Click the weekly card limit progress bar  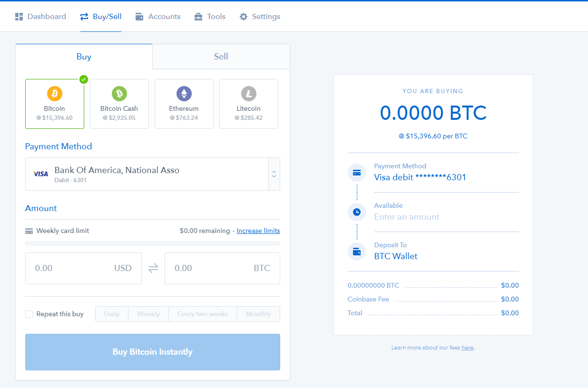152,243
